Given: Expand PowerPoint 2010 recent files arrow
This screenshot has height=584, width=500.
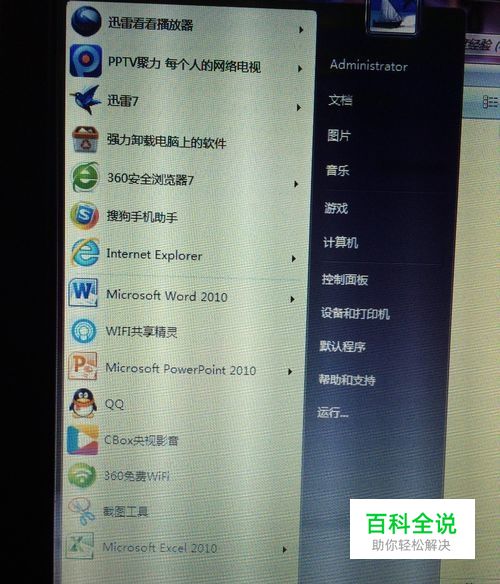Looking at the screenshot, I should [x=290, y=372].
